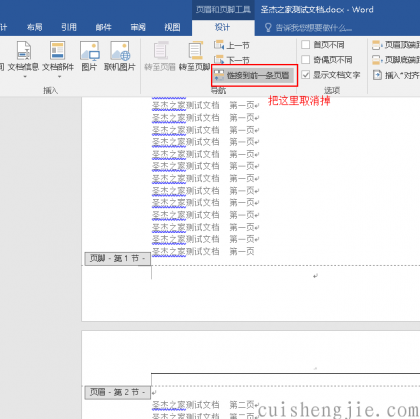Go to next section 下一节
The width and height of the screenshot is (420, 419).
point(232,60)
